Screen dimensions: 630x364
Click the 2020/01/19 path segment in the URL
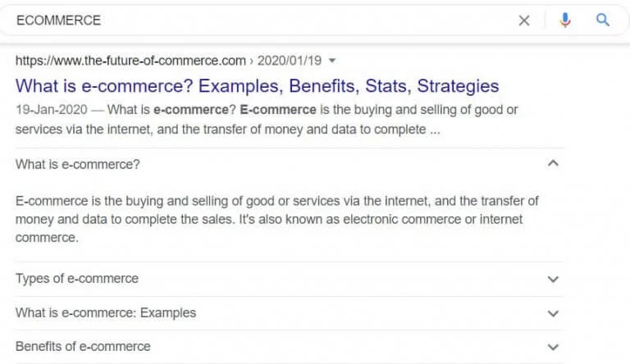pyautogui.click(x=290, y=61)
